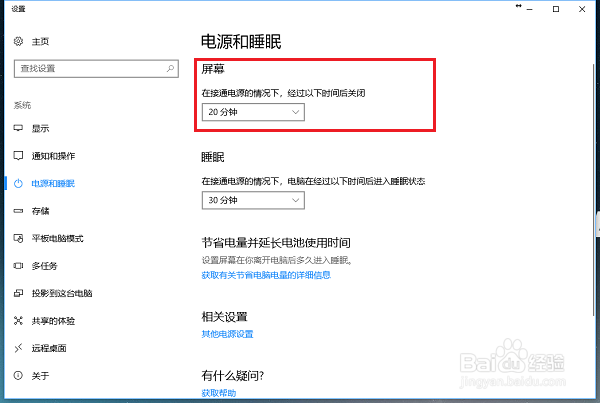Click the 系统 sidebar category label
This screenshot has width=600, height=403.
[x=22, y=105]
